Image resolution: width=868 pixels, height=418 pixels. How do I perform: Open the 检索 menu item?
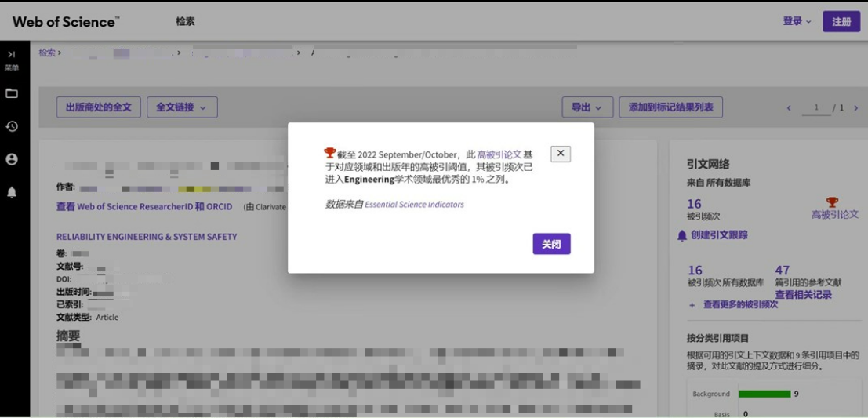(x=186, y=22)
